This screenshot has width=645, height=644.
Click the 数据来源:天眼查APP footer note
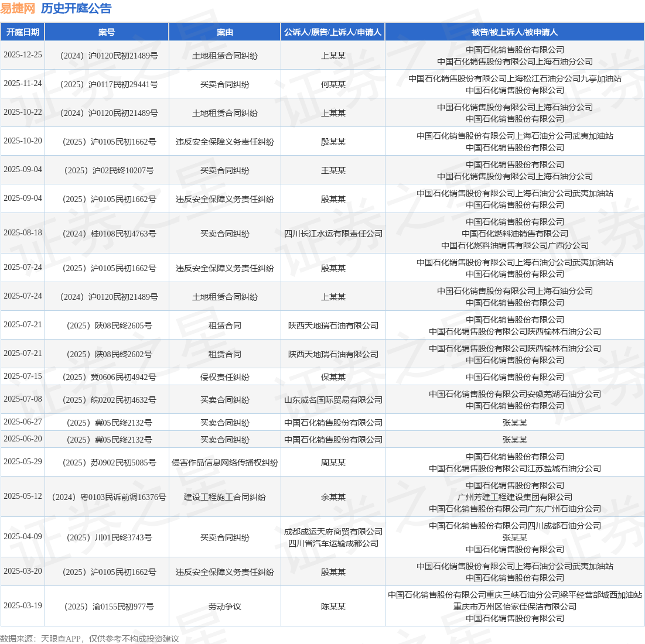[89, 639]
